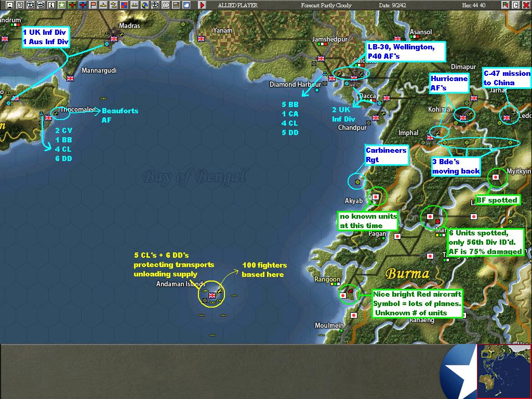Image resolution: width=532 pixels, height=399 pixels.
Task: Click the 'Forecast: Partly Cloudy' status text
Action: click(x=326, y=5)
